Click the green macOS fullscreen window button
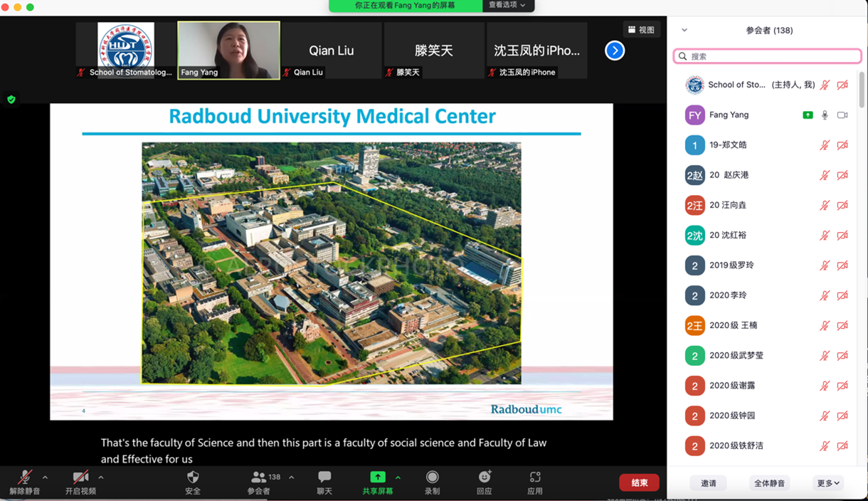The height and width of the screenshot is (501, 868). (x=30, y=7)
